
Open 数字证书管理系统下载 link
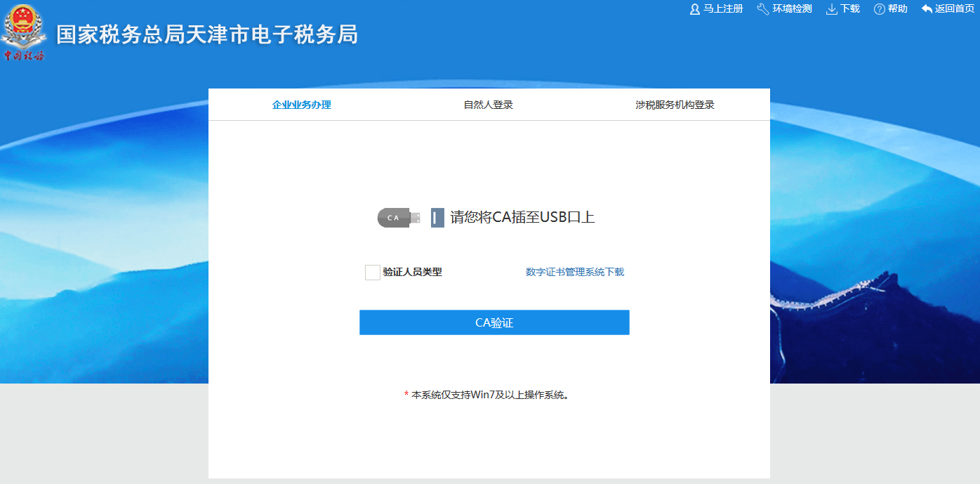pyautogui.click(x=575, y=272)
